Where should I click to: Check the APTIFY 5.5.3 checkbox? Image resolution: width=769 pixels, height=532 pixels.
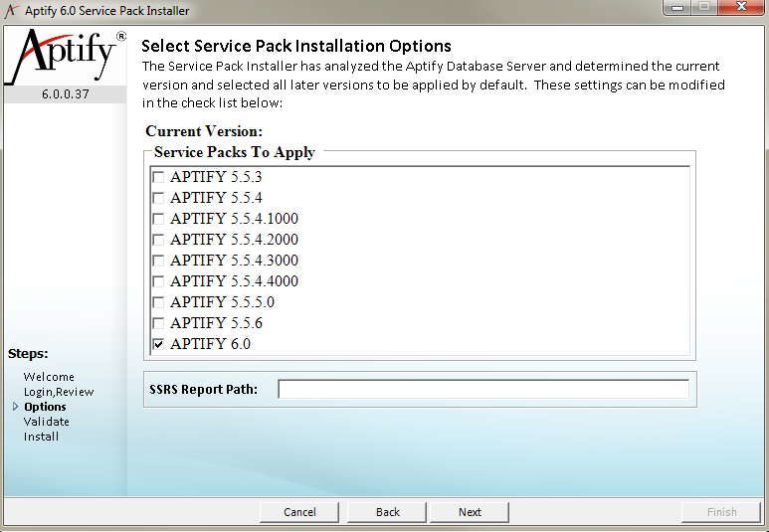[x=158, y=177]
